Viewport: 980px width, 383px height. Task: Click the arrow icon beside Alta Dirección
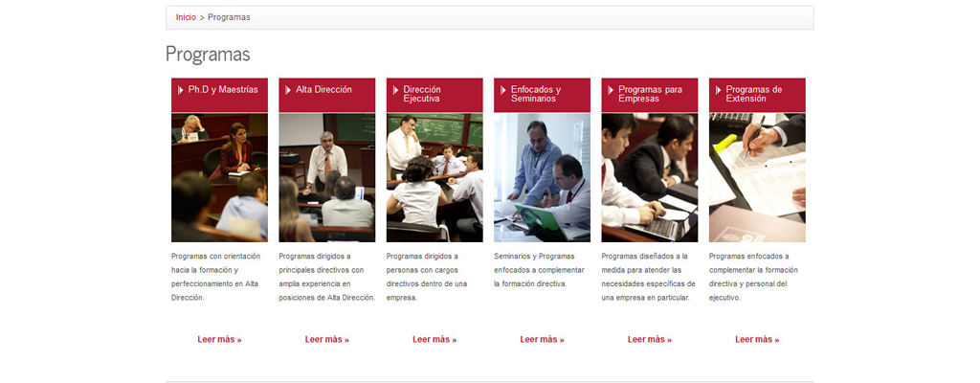288,90
